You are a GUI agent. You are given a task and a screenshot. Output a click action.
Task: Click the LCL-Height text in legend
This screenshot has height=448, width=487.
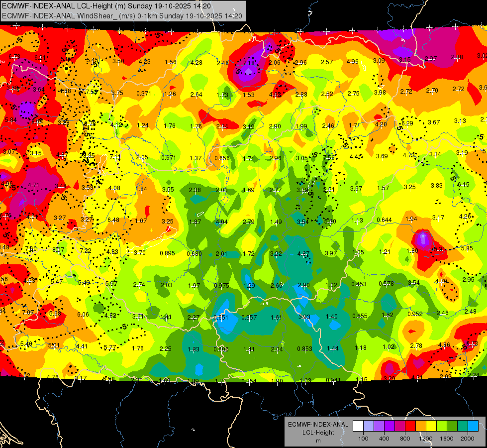click(x=318, y=433)
